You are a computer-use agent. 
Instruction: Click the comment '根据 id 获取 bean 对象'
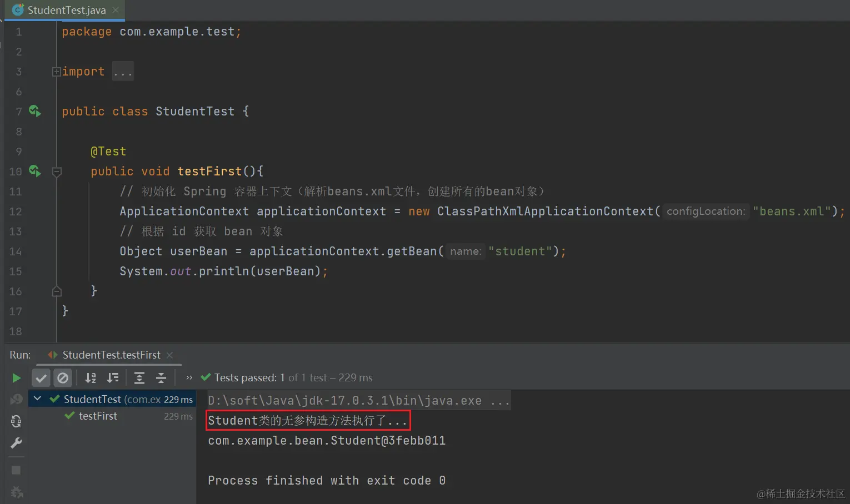click(202, 231)
